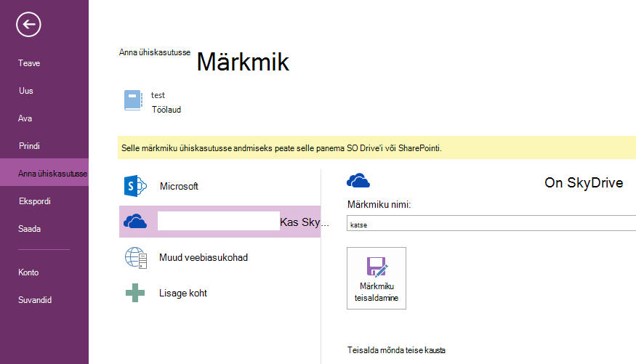Click the test notebook icon
This screenshot has height=364, width=636.
coord(134,100)
